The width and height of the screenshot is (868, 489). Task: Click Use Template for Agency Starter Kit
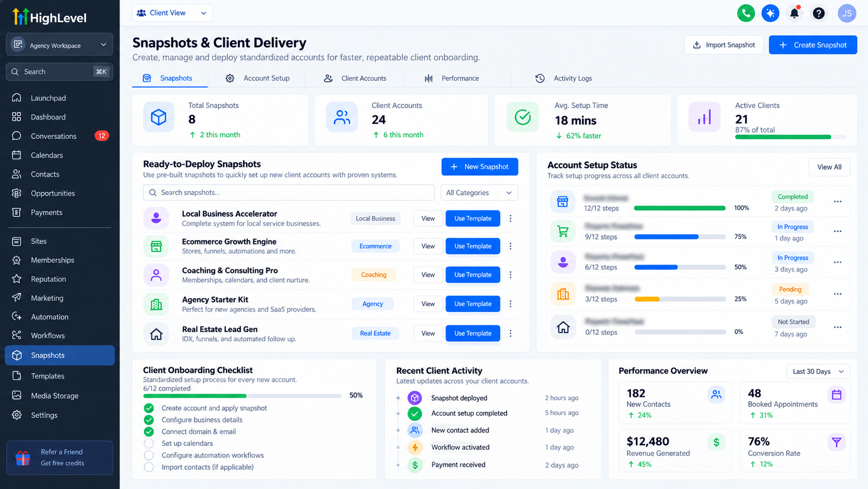472,303
